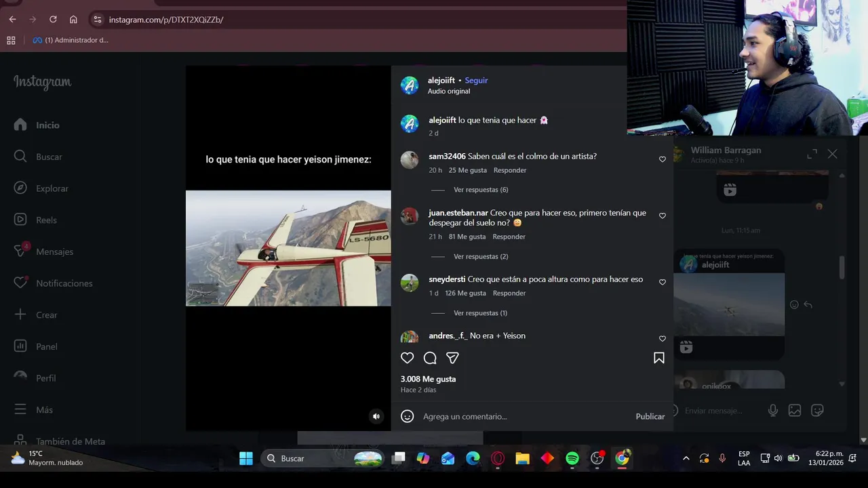Reload the browser page
Viewport: 868px width, 488px height.
[53, 20]
